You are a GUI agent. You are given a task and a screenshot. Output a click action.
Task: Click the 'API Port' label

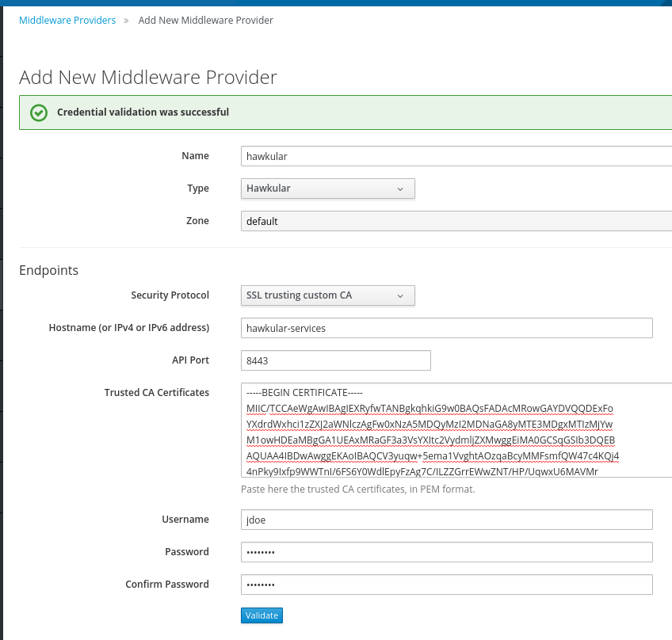pyautogui.click(x=190, y=360)
